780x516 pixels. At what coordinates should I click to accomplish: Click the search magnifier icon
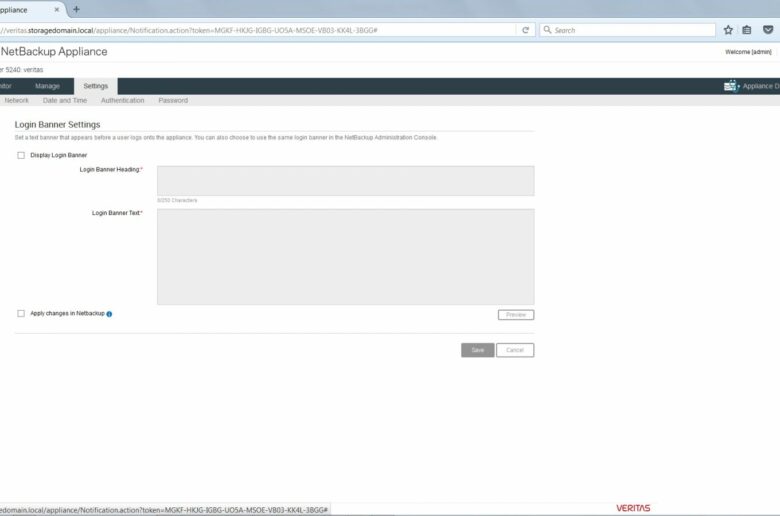pyautogui.click(x=547, y=30)
